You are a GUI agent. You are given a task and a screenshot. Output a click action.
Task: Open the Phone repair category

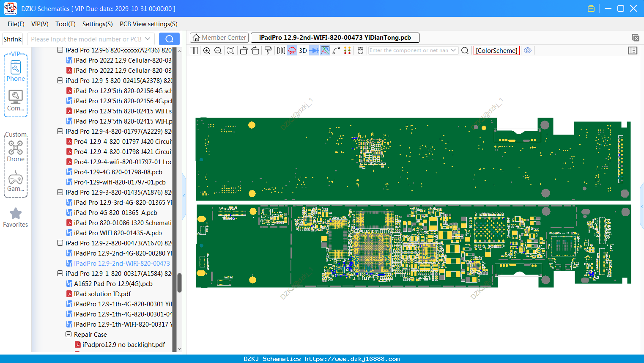(16, 70)
